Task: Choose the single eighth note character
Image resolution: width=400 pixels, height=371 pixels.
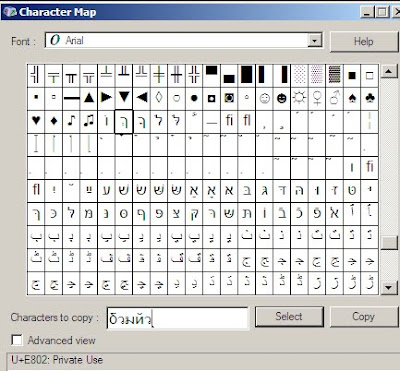Action: (71, 121)
